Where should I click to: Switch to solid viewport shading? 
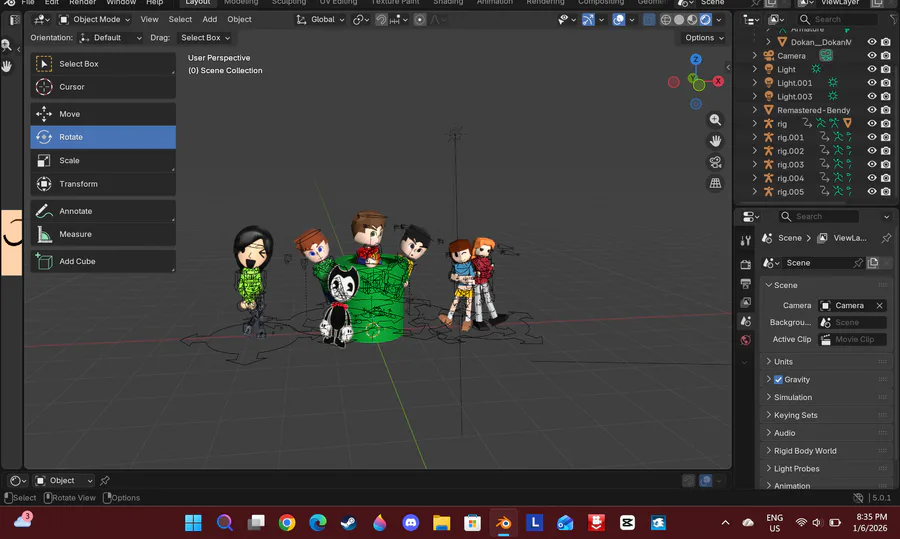pos(679,20)
